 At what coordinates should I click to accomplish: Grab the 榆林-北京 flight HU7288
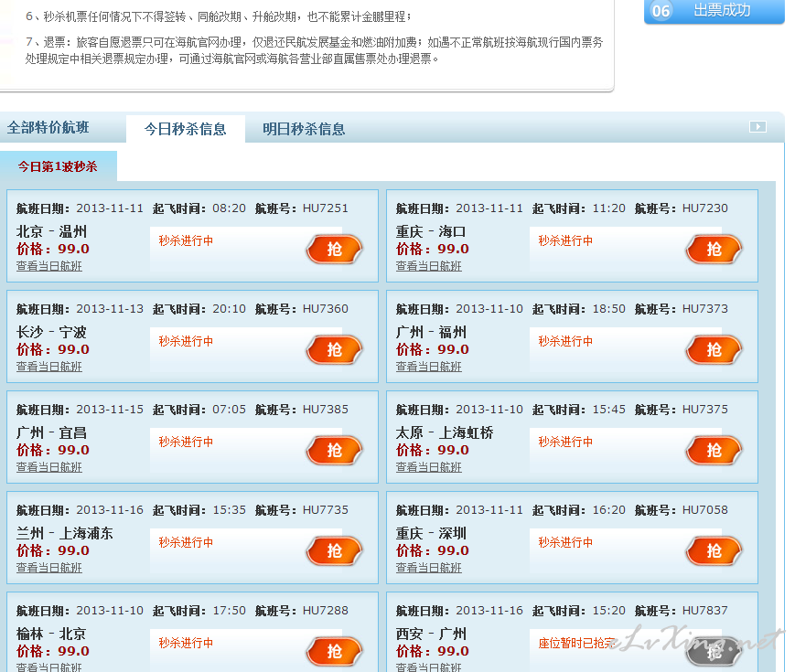(334, 651)
